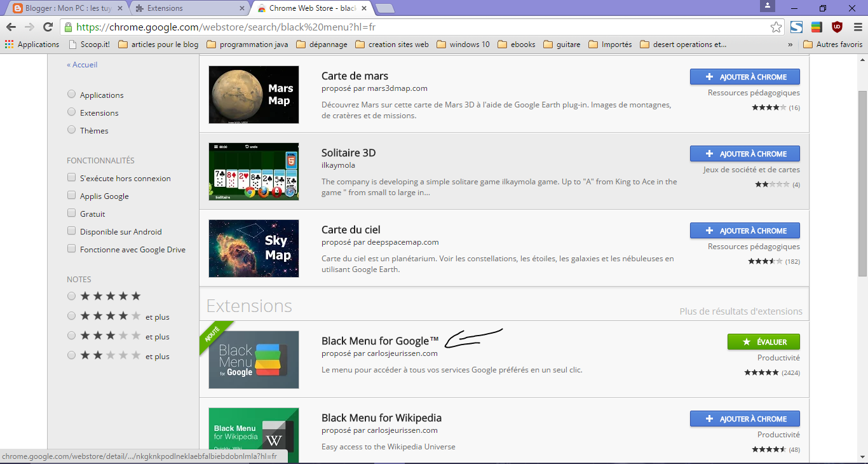868x464 pixels.
Task: Check the 'Applis Google' checkbox
Action: click(71, 196)
